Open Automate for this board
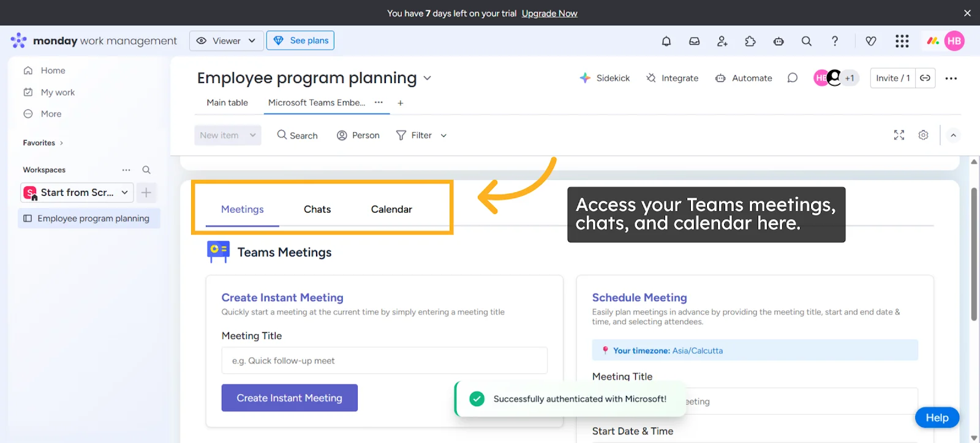The width and height of the screenshot is (980, 443). [742, 78]
